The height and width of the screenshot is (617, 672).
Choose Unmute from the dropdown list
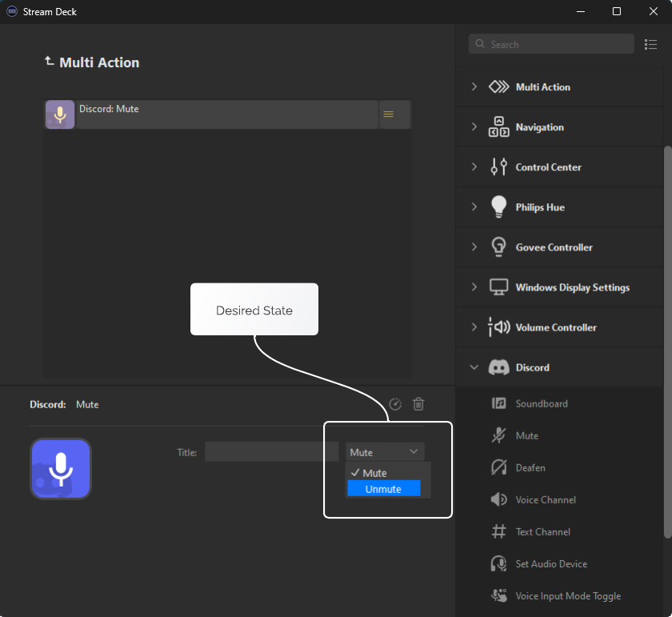click(x=383, y=489)
